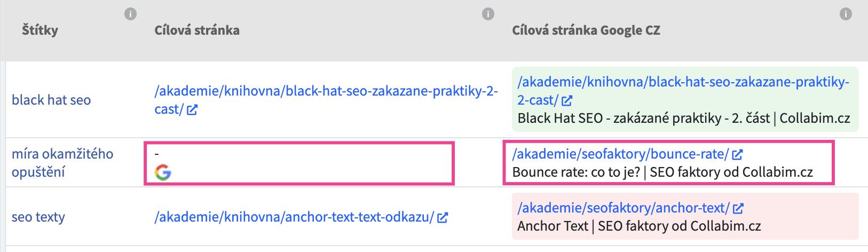Click info icon above Cílová stránka Google CZ
The height and width of the screenshot is (252, 868).
[846, 14]
